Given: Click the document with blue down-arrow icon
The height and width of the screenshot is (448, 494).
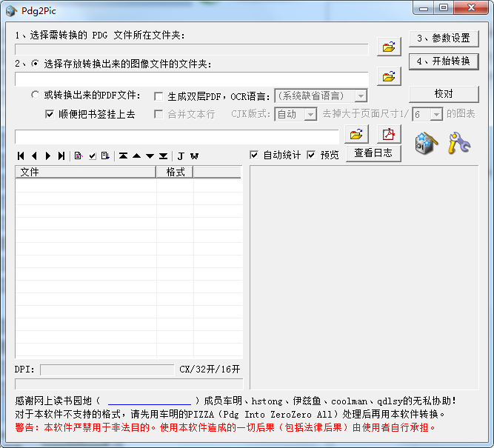Looking at the screenshot, I should (x=106, y=156).
